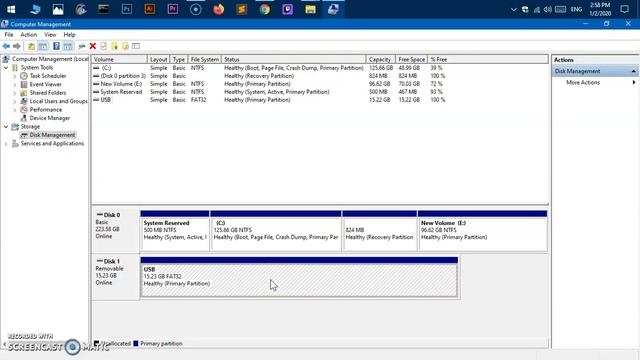The height and width of the screenshot is (360, 640).
Task: Select Task Scheduler tree item
Action: coord(48,76)
